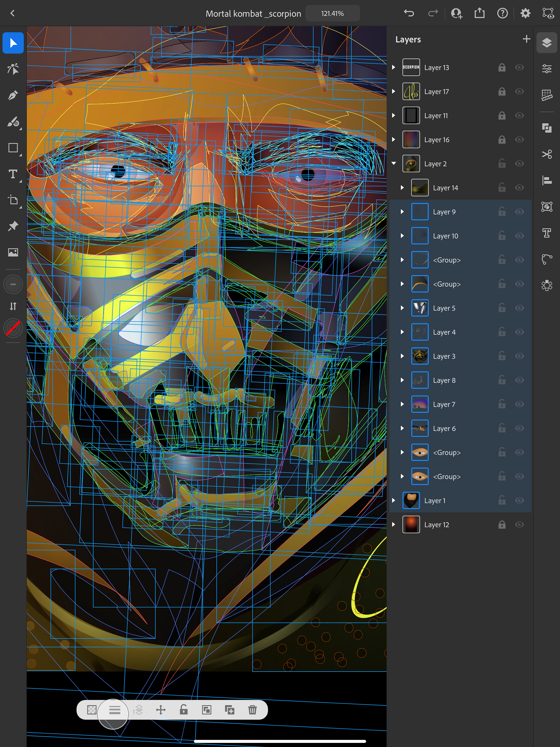Expand Layer 5 disclosure triangle
This screenshot has width=560, height=747.
click(x=402, y=308)
